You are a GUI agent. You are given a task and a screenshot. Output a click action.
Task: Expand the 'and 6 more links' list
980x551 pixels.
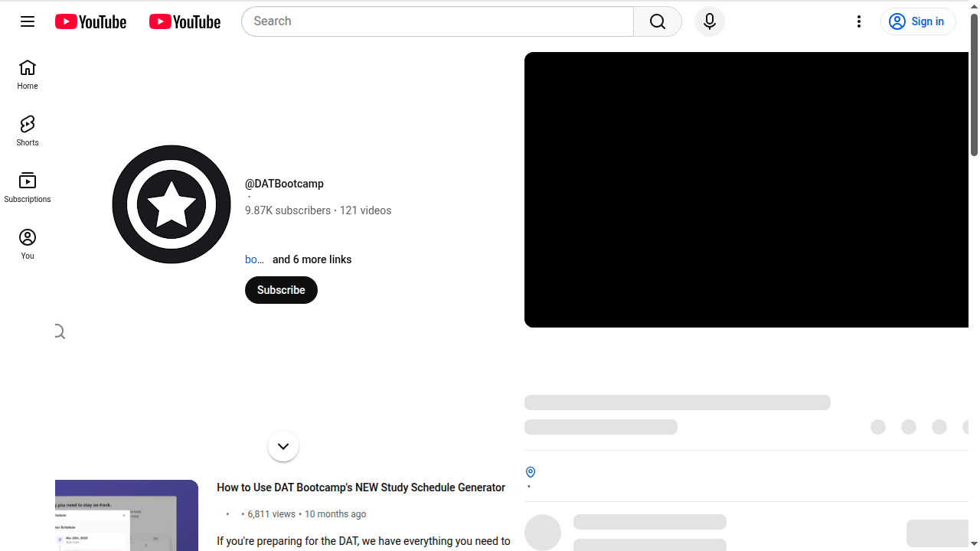(312, 259)
